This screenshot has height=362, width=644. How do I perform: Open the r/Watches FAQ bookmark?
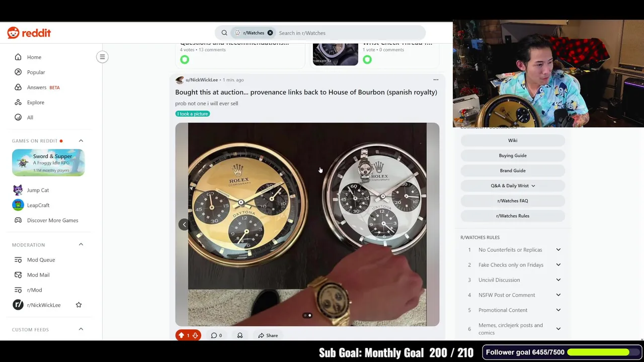click(x=513, y=201)
